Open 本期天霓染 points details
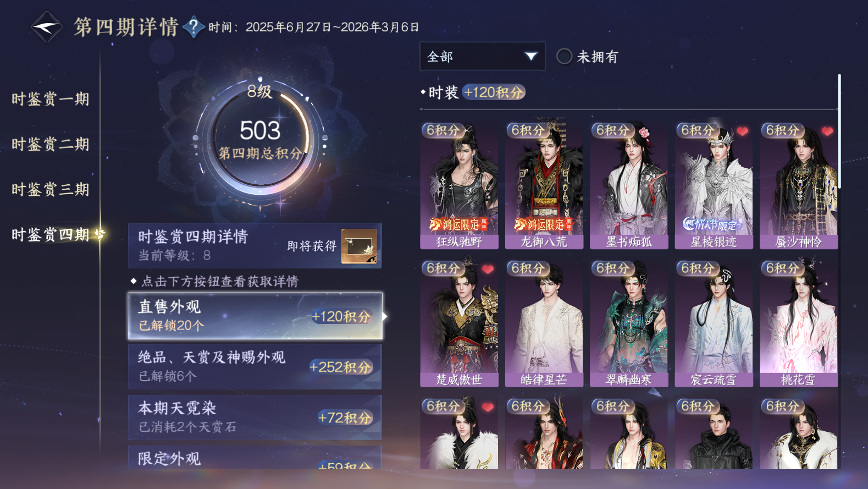 point(255,417)
